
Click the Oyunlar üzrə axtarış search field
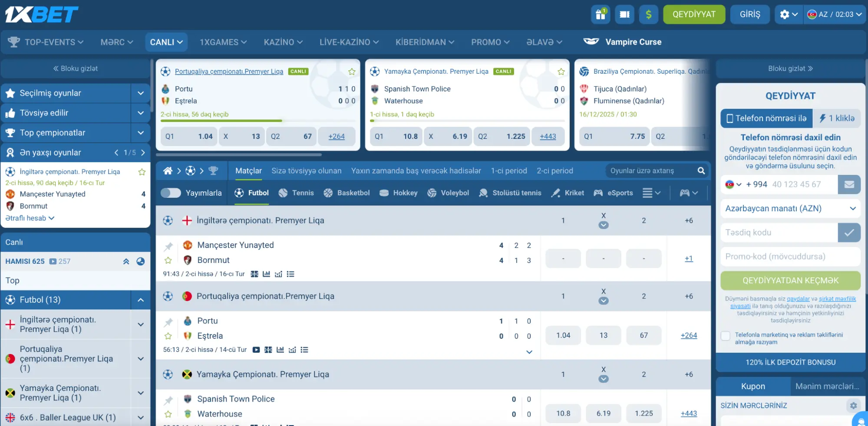point(651,171)
